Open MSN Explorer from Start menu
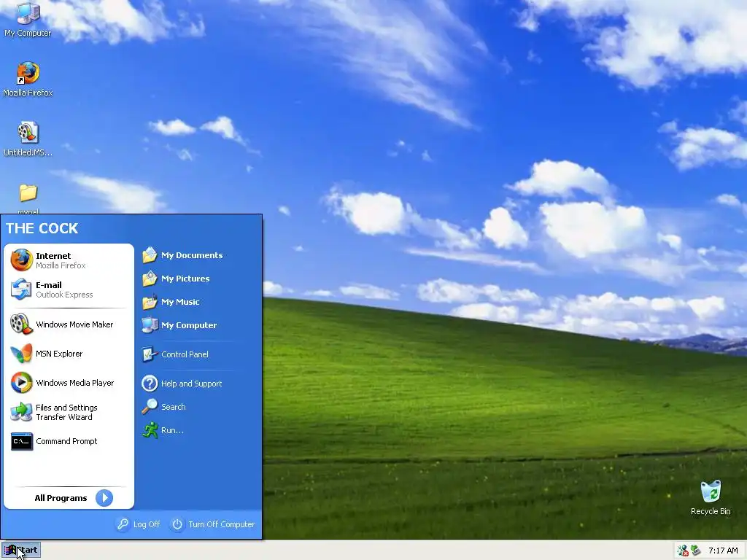The height and width of the screenshot is (560, 747). [69, 354]
